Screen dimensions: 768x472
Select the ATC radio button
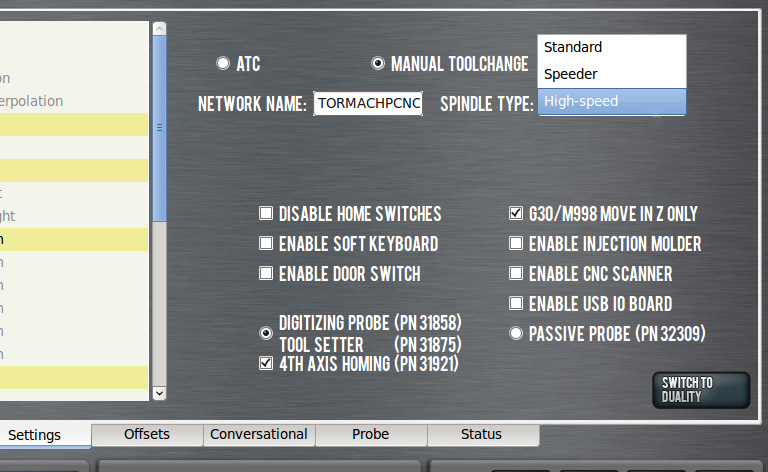click(223, 64)
